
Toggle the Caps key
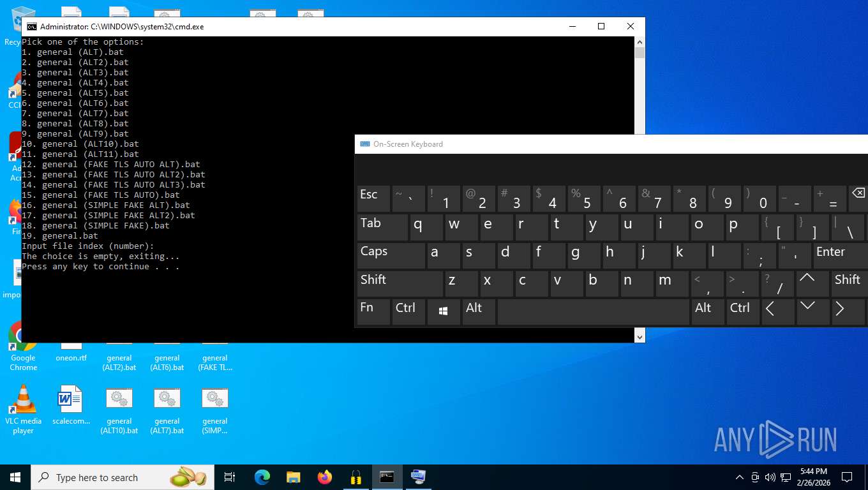(x=391, y=255)
